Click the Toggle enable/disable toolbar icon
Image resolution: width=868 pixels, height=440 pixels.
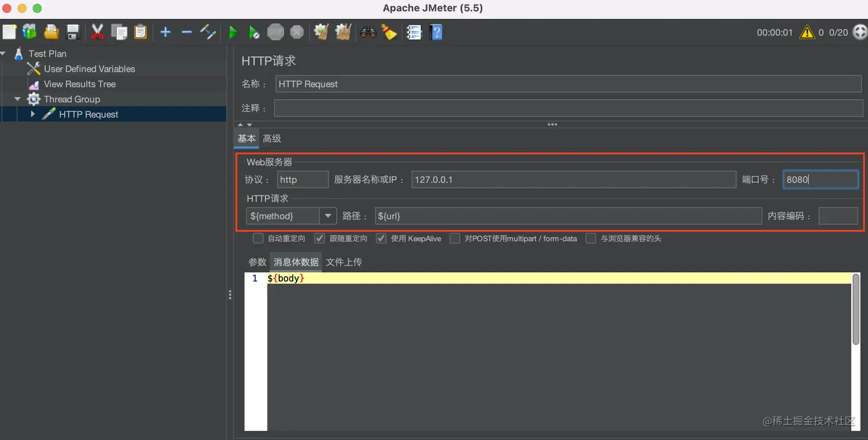pos(208,32)
